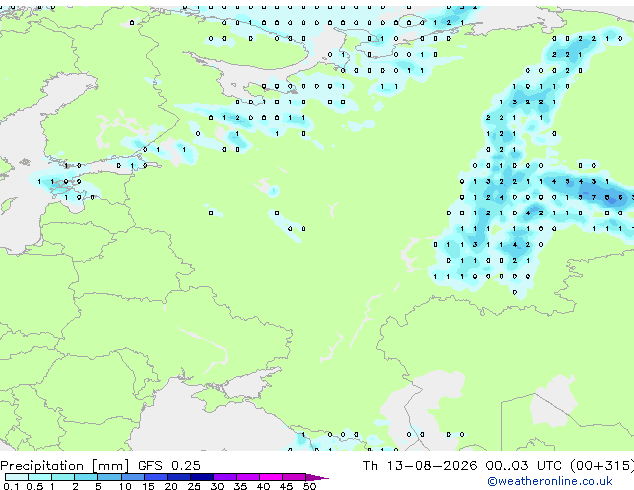
Task: Click the '20' legend scale value
Action: point(171,486)
